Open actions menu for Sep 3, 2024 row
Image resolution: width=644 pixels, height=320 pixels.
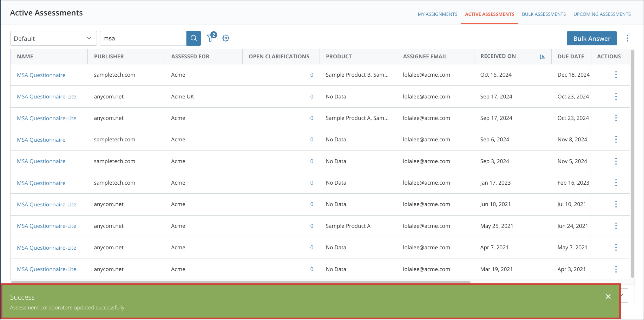coord(616,161)
